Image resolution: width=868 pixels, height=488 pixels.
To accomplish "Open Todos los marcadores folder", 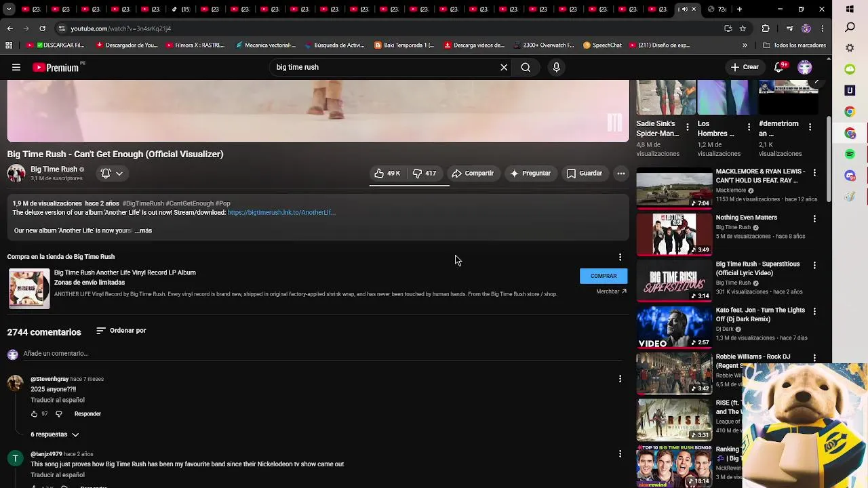I will click(794, 45).
